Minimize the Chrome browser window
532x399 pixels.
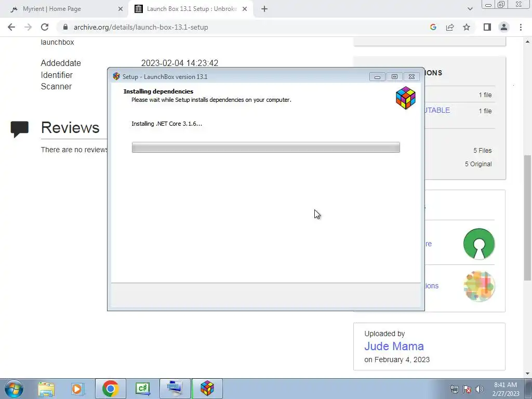488,4
